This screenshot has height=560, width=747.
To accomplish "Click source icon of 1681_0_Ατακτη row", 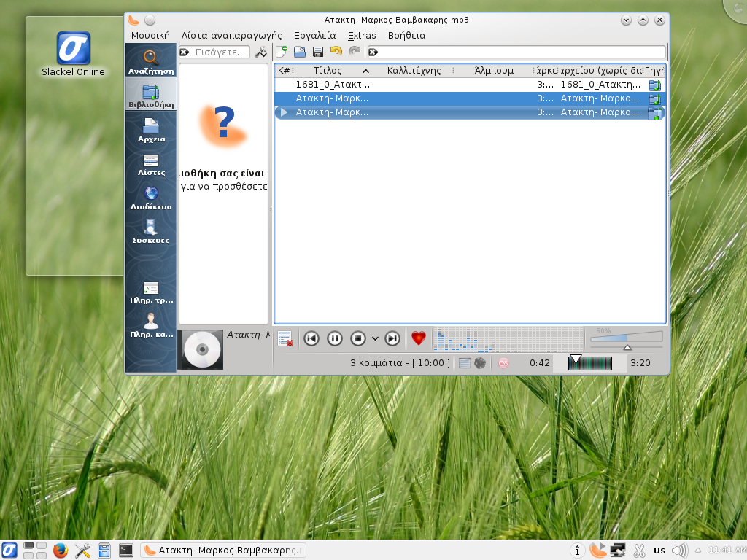I will 655,85.
